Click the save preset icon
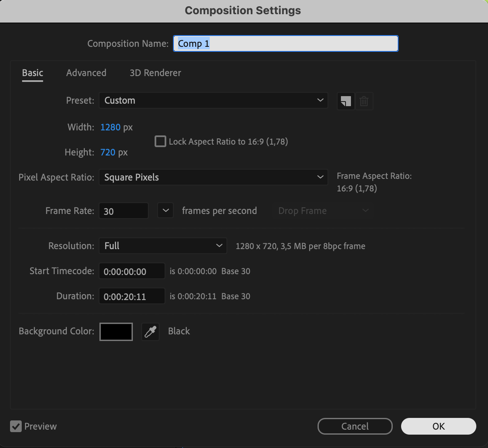 [x=346, y=101]
